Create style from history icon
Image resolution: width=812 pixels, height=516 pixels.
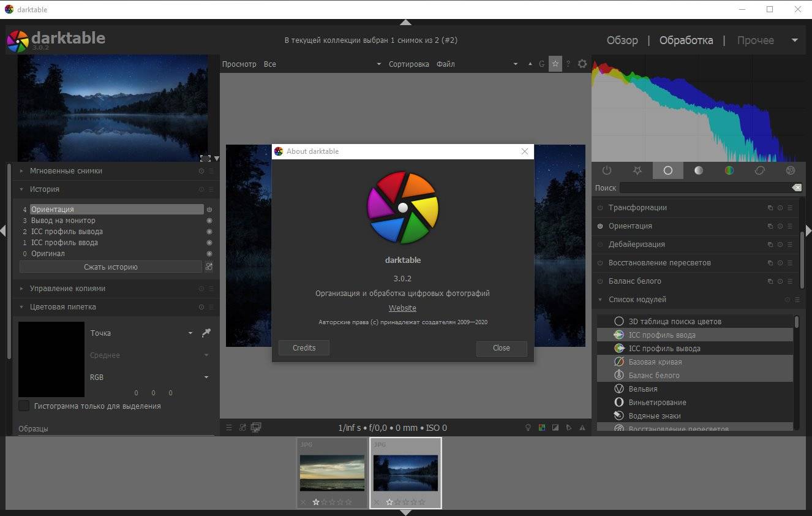(x=209, y=267)
